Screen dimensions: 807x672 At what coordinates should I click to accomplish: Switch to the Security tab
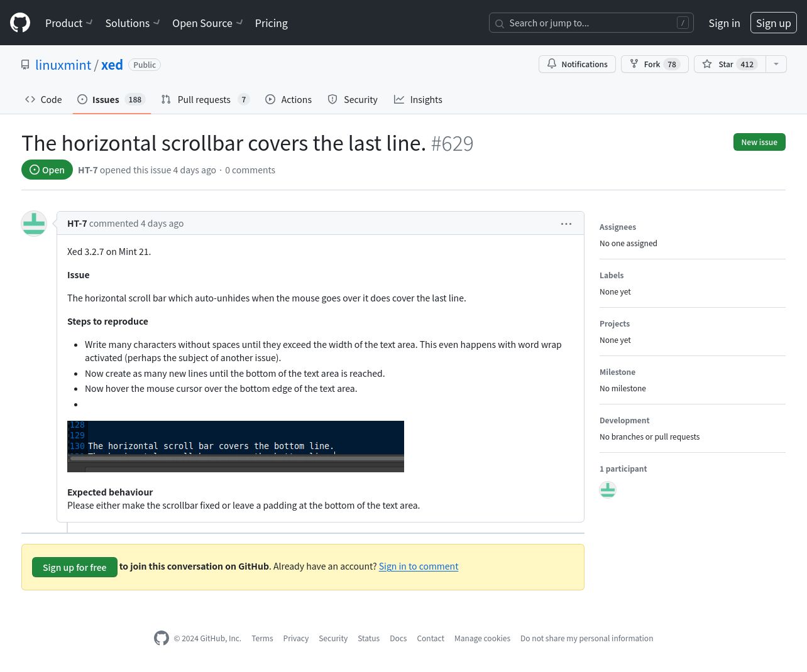pyautogui.click(x=353, y=99)
